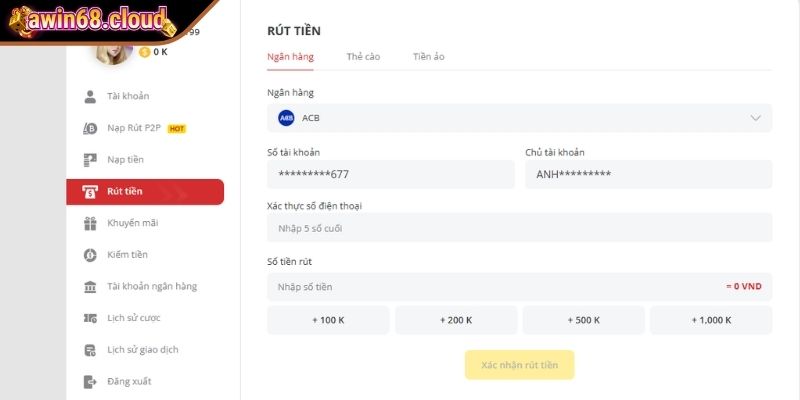Image resolution: width=800 pixels, height=400 pixels.
Task: Click the Kiếm tiền coin icon
Action: click(x=89, y=255)
